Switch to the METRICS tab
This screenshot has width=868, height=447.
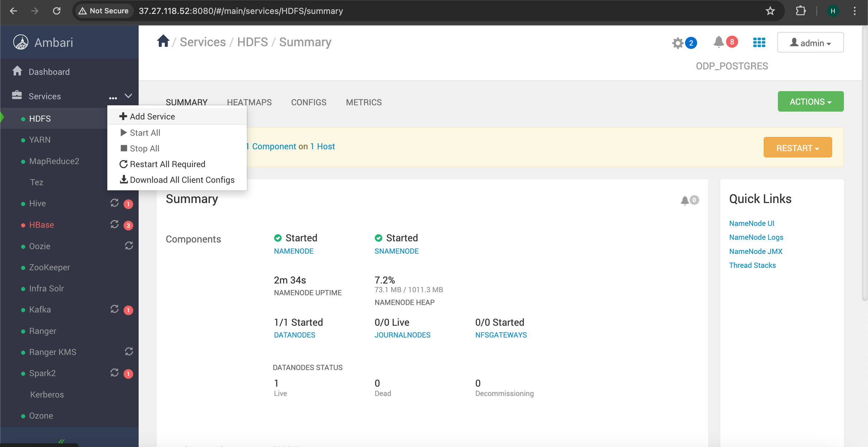[364, 102]
